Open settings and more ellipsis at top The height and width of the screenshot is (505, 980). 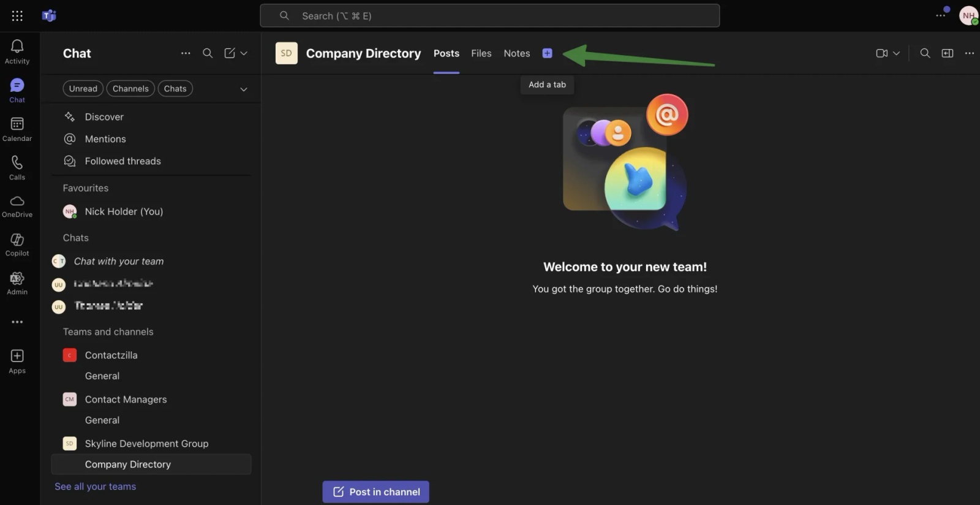(941, 15)
